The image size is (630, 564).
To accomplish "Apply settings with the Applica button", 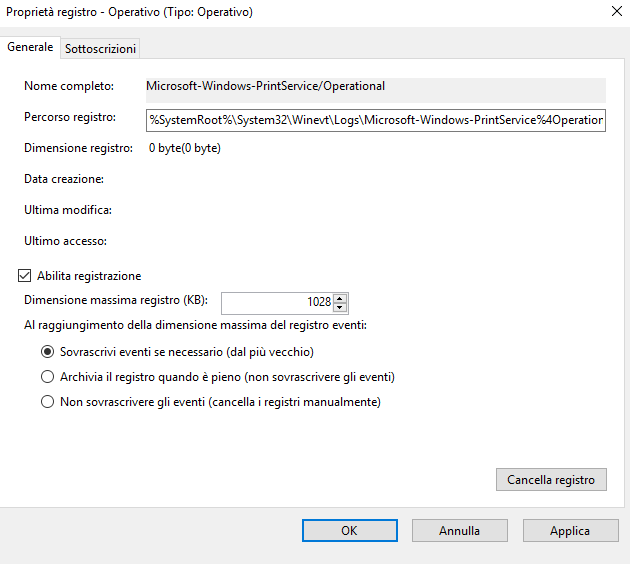I will point(569,531).
